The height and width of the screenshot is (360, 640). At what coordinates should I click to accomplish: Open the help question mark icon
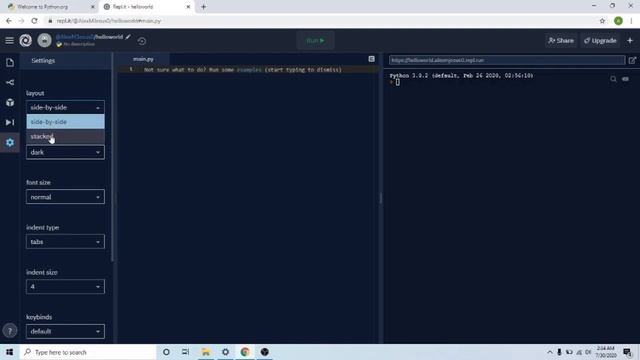pos(10,331)
